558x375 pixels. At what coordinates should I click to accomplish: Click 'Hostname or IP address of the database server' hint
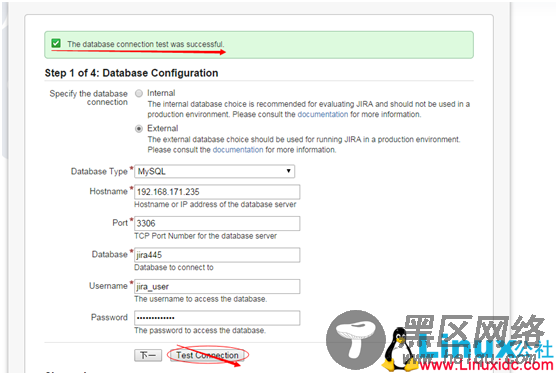tap(215, 205)
